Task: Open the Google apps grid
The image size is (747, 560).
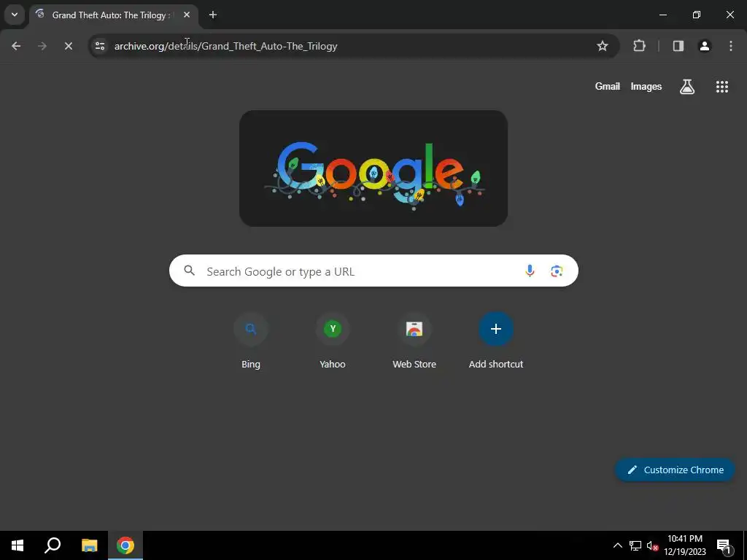Action: click(721, 86)
